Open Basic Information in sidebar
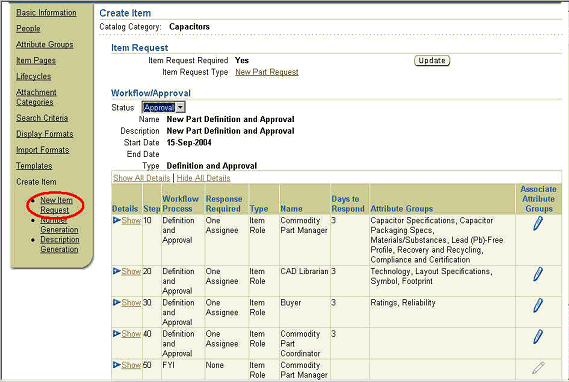The width and height of the screenshot is (569, 382). [46, 13]
